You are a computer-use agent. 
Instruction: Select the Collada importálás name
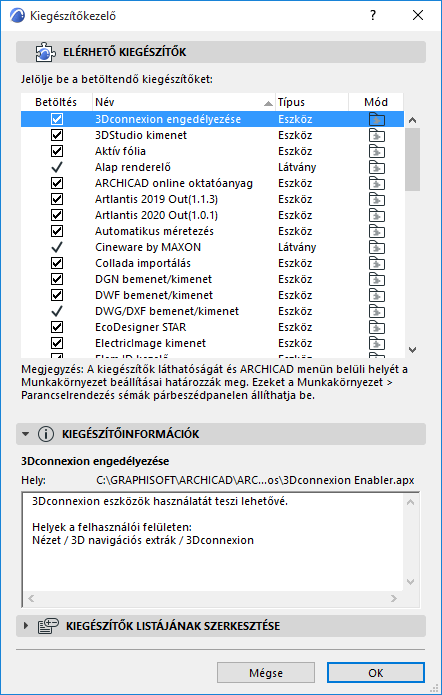143,263
